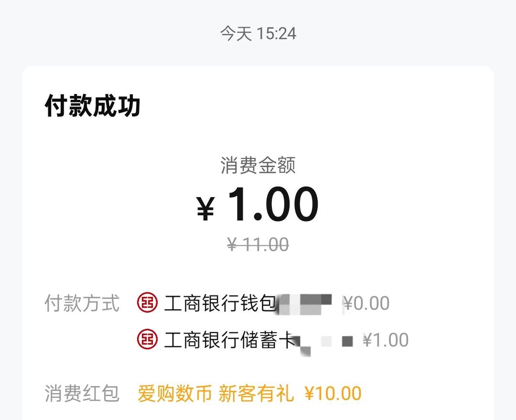Tap the crossed-out ¥11.00 original price

[258, 245]
